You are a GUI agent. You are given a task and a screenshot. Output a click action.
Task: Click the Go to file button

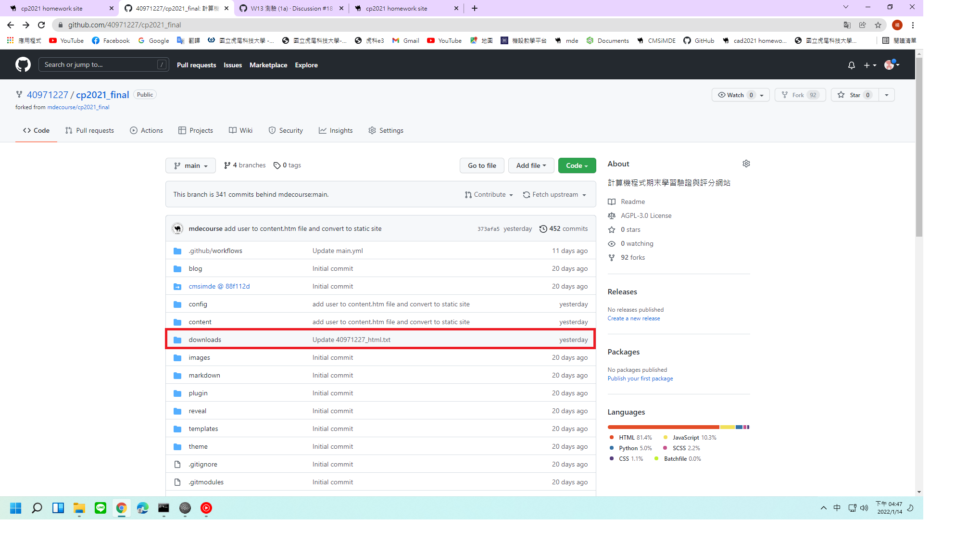point(482,165)
